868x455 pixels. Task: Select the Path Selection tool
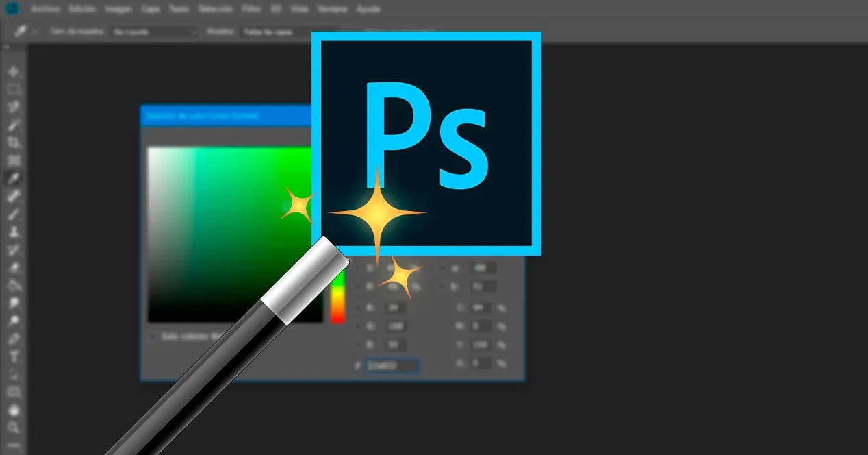point(14,374)
